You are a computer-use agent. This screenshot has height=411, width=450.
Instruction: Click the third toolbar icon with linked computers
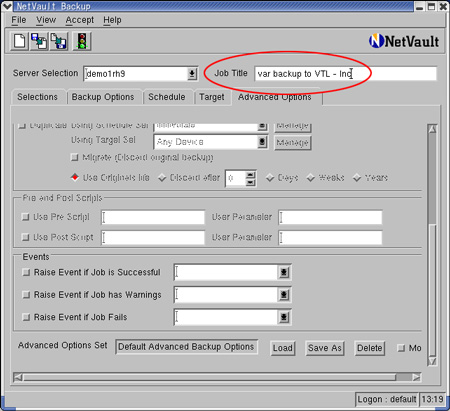[x=59, y=41]
